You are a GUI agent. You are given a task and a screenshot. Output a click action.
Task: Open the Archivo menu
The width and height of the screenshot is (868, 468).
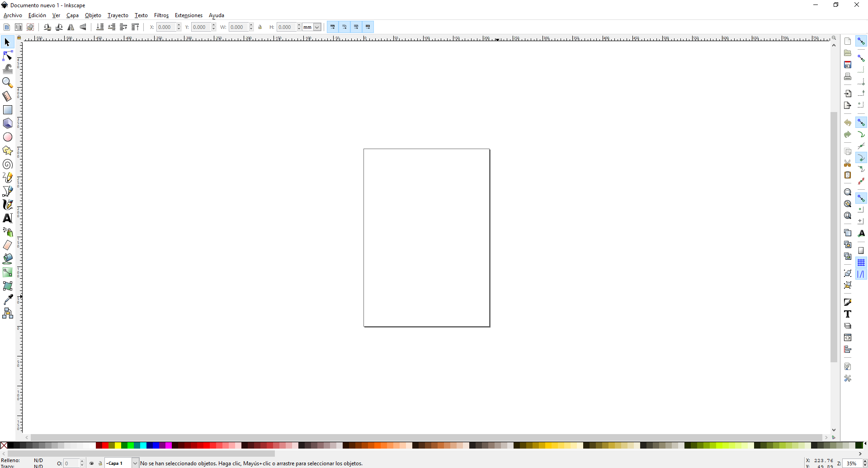coord(13,15)
